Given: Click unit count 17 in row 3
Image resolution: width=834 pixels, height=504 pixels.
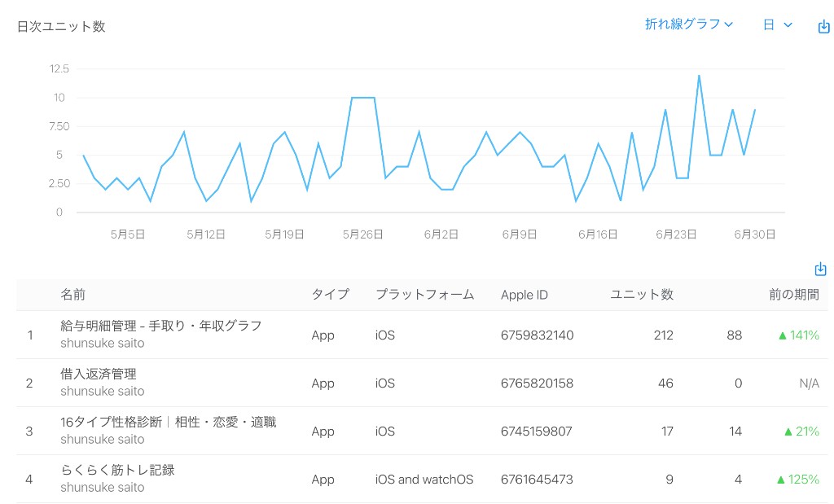Looking at the screenshot, I should point(667,432).
